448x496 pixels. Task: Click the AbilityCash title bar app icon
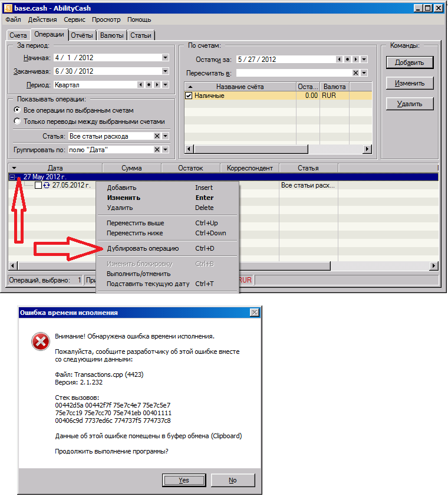point(8,8)
